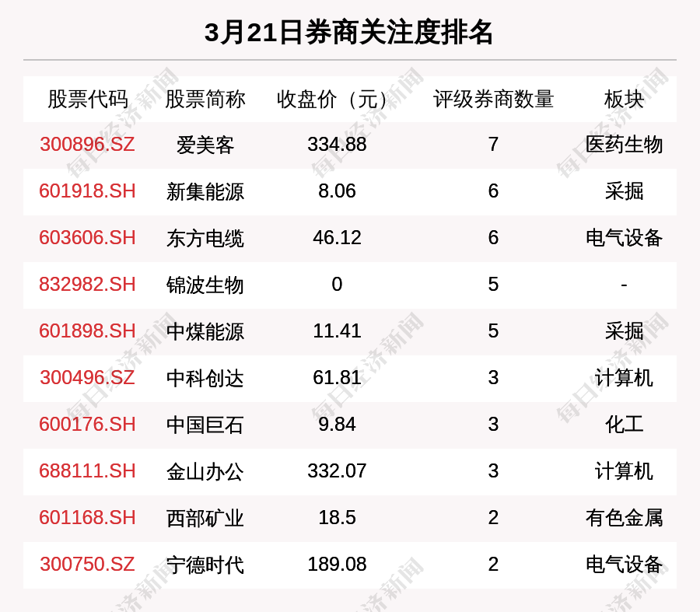Click stock code 300496.SZ
Screen dimensions: 700x612
coord(87,378)
